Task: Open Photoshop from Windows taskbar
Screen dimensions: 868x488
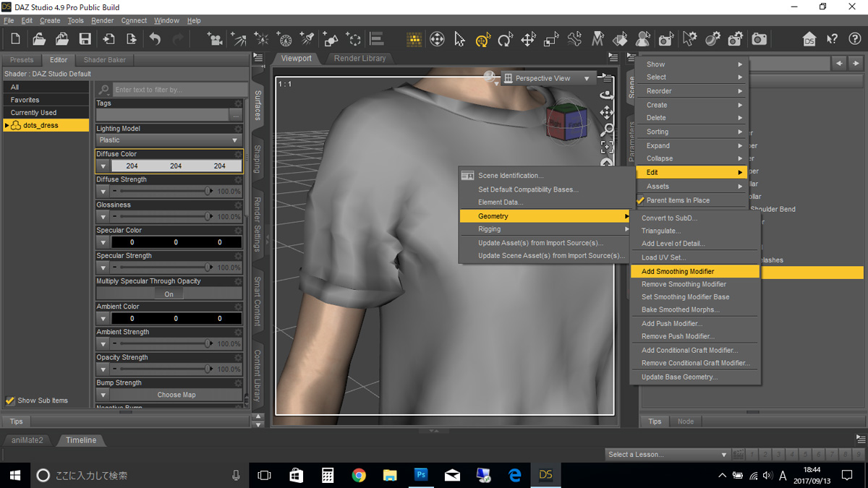Action: pos(422,475)
